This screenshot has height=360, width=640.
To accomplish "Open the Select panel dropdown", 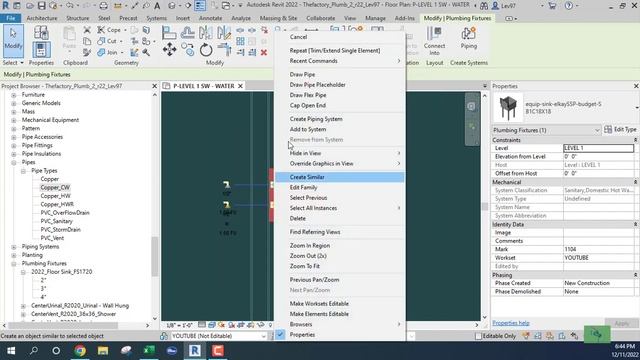I will coord(13,63).
